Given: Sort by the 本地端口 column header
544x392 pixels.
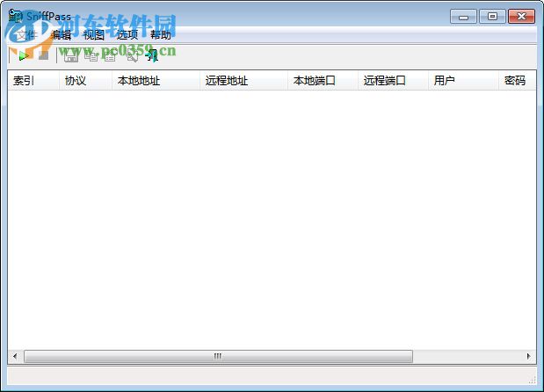Looking at the screenshot, I should pyautogui.click(x=323, y=81).
